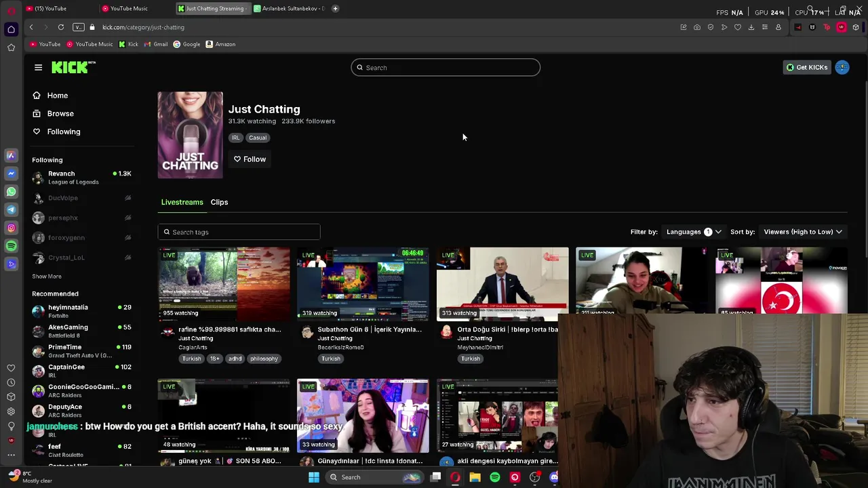Open sidebar history clock icon

tap(11, 382)
